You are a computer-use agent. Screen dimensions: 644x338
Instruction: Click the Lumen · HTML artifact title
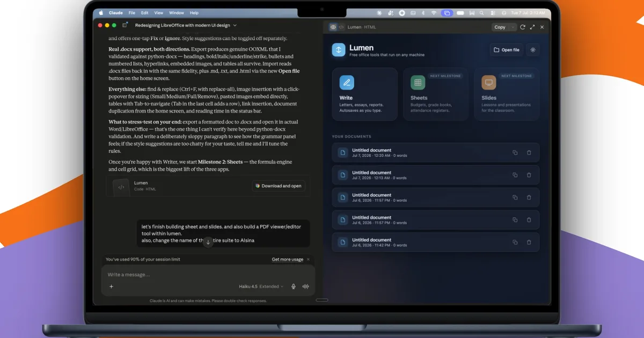point(362,27)
